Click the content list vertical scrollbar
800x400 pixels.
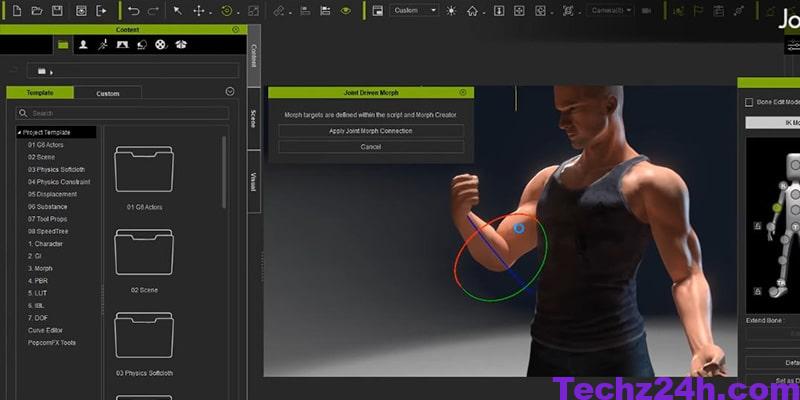pyautogui.click(x=224, y=172)
